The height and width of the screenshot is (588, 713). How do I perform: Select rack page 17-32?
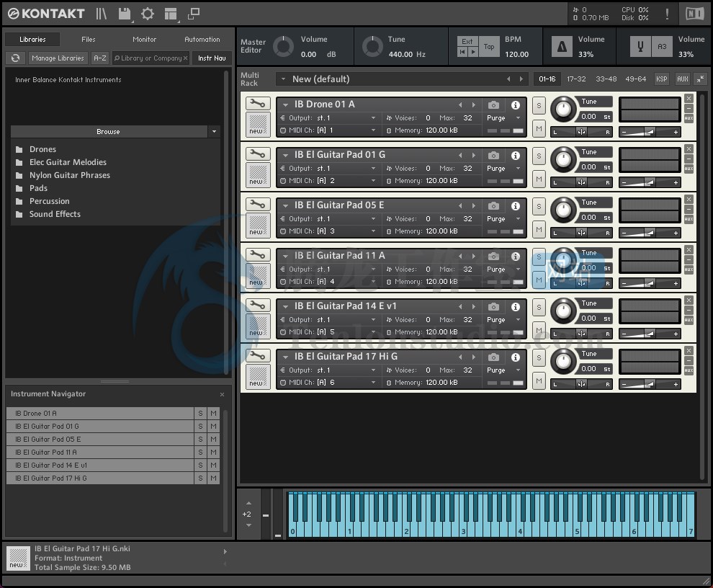click(576, 79)
